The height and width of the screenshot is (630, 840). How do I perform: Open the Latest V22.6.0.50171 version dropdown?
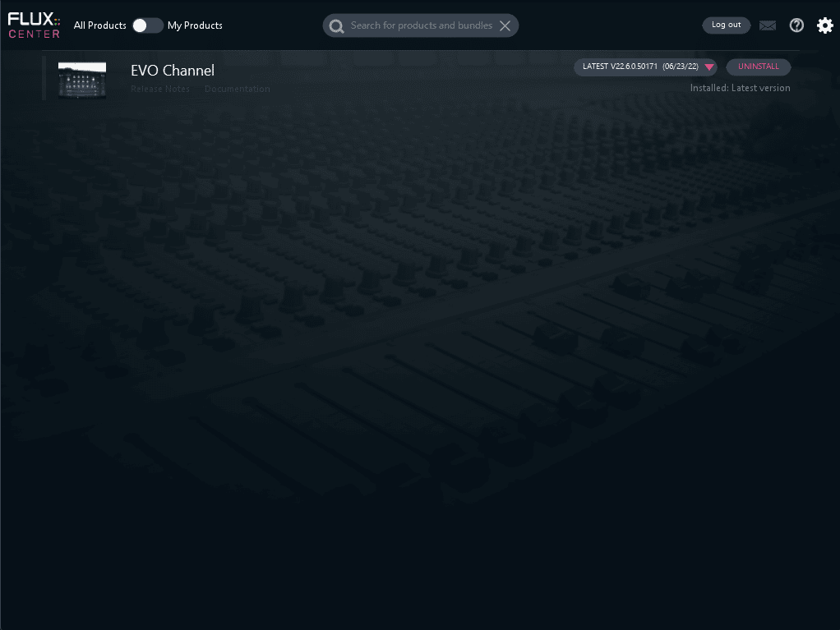(x=620, y=67)
